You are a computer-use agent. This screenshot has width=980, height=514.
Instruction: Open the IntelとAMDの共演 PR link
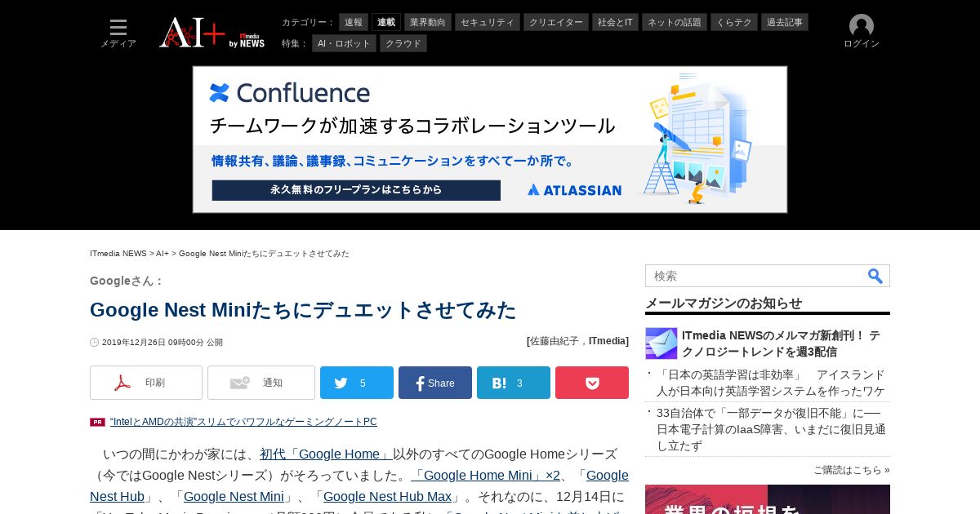[x=243, y=422]
